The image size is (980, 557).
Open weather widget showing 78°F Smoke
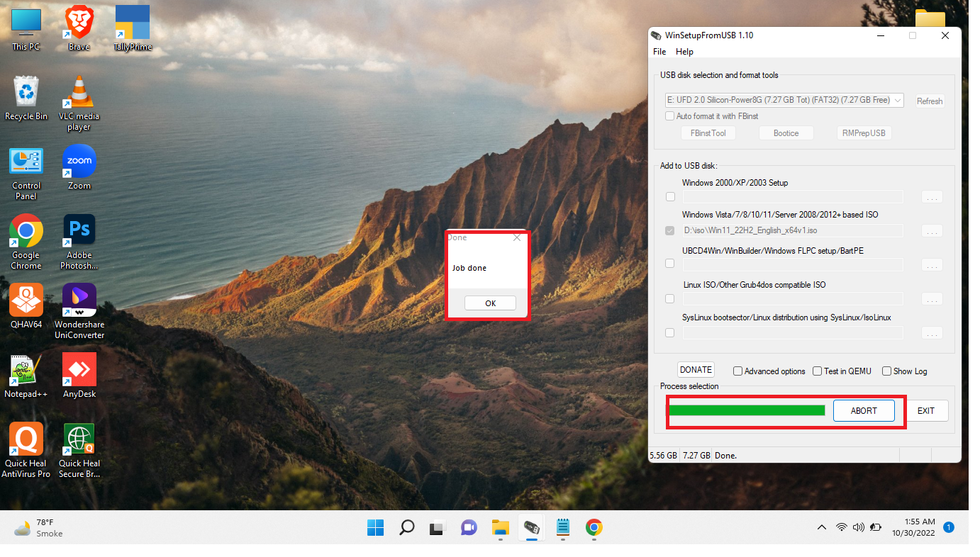click(39, 527)
